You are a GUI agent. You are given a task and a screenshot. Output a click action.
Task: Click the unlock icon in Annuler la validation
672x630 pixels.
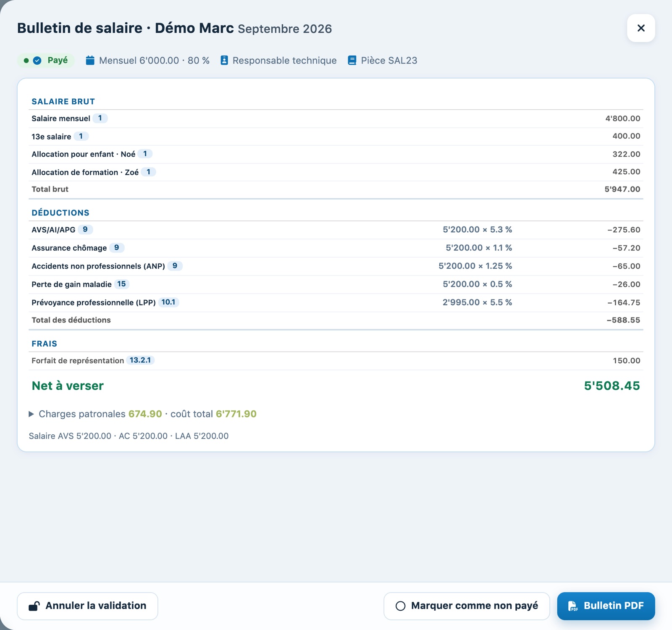pos(34,606)
